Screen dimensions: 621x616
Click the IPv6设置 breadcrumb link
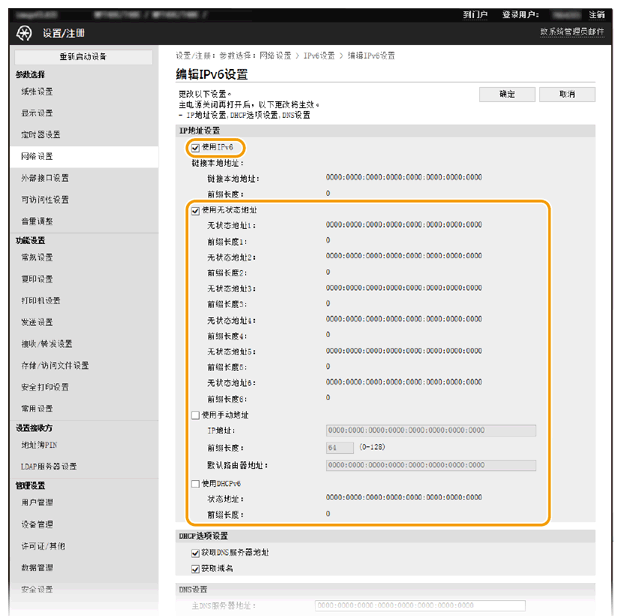click(320, 56)
